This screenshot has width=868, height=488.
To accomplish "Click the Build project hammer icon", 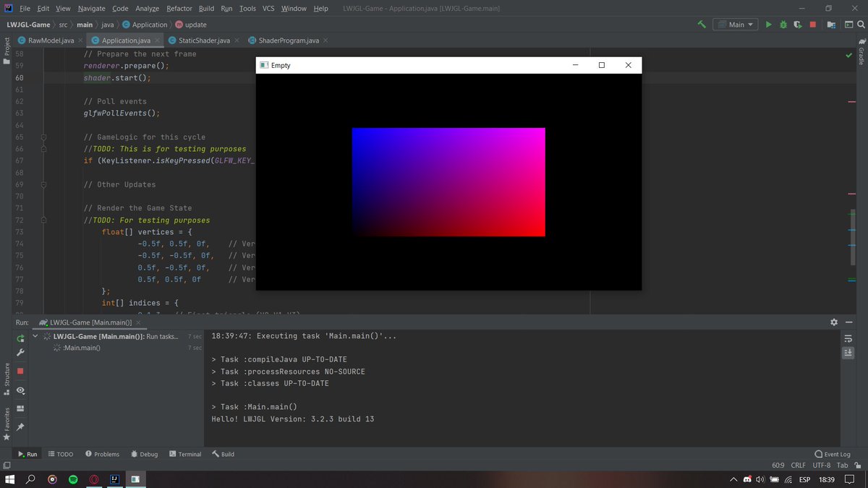I will (702, 24).
